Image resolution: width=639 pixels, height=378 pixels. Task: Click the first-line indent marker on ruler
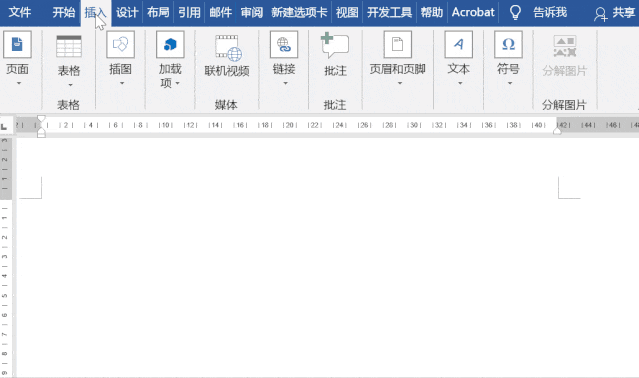(41, 119)
